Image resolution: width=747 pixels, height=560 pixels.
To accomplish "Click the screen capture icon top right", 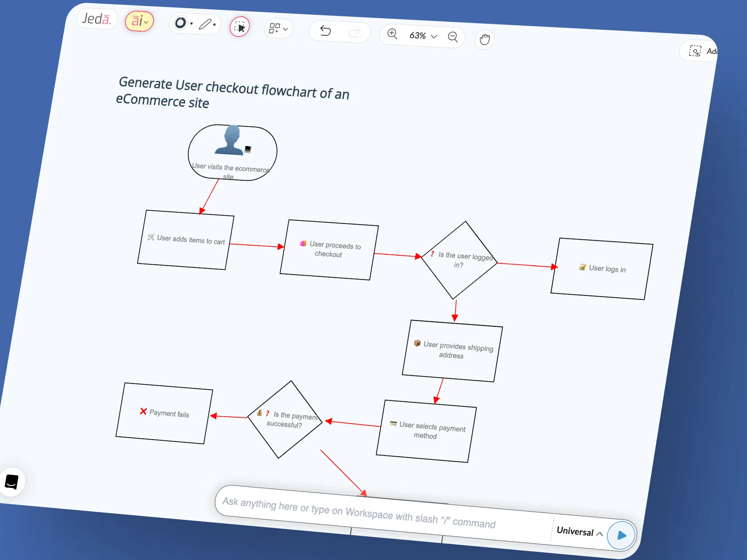I will pyautogui.click(x=696, y=51).
